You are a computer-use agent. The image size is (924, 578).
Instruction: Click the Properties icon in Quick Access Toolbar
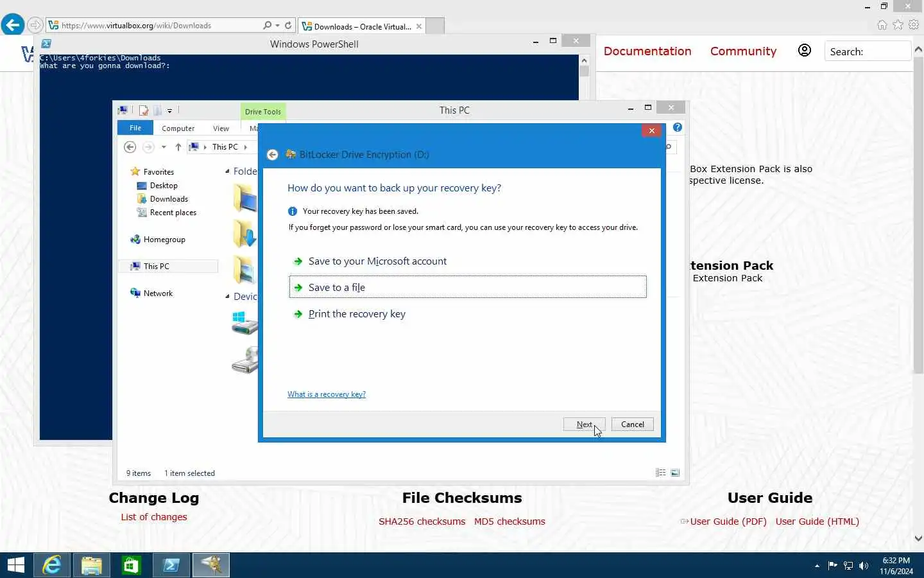coord(144,110)
